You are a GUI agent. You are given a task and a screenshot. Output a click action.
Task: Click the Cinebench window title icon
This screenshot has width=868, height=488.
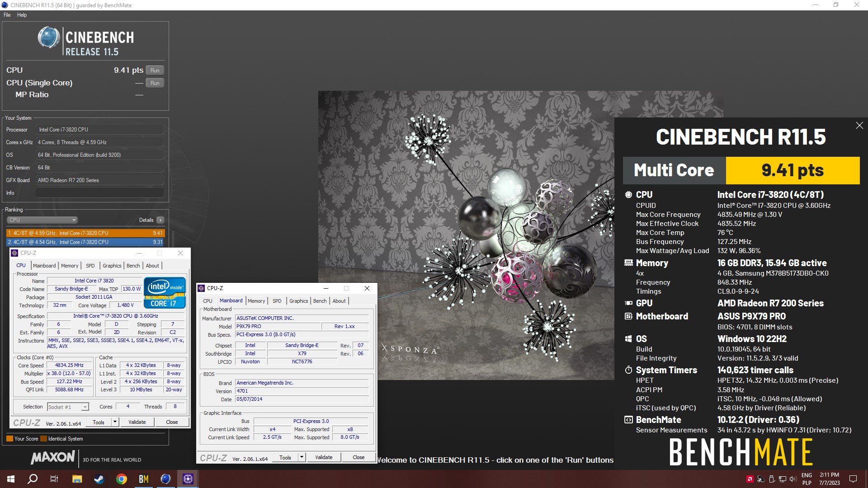point(5,5)
